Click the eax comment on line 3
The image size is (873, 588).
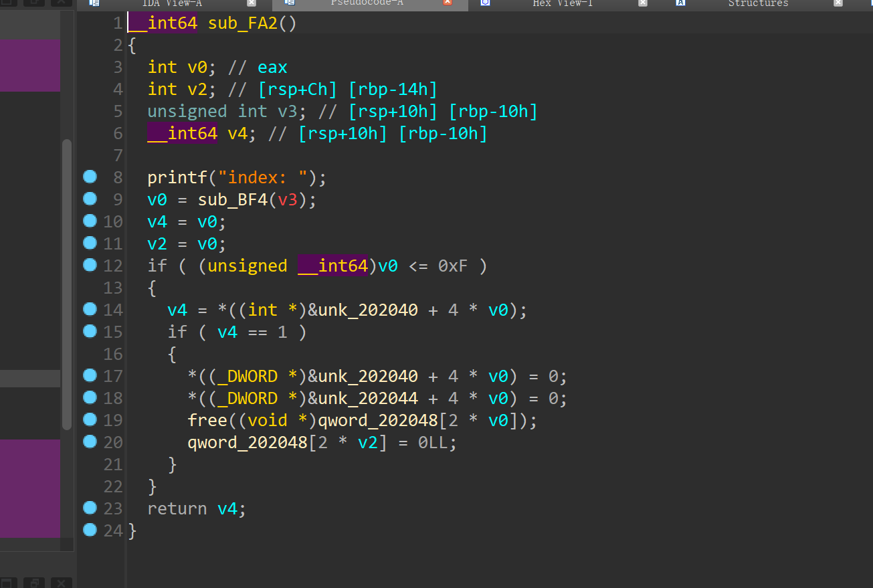pyautogui.click(x=272, y=68)
